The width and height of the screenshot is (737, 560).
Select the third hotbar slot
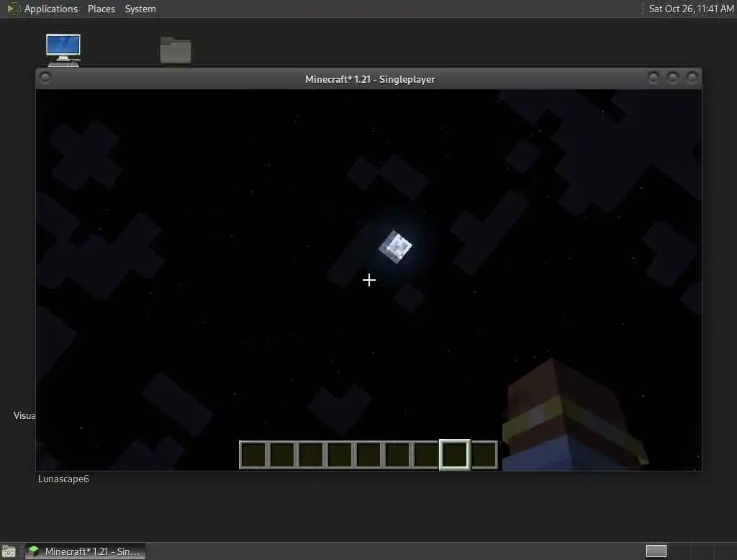[311, 455]
